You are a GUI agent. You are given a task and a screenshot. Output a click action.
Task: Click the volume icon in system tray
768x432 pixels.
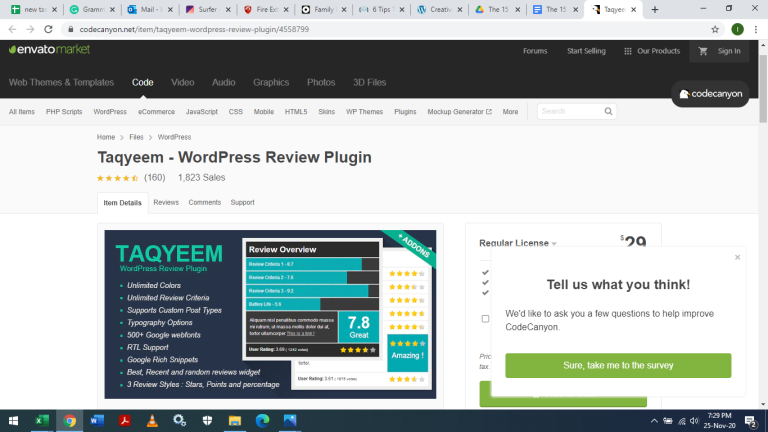694,421
